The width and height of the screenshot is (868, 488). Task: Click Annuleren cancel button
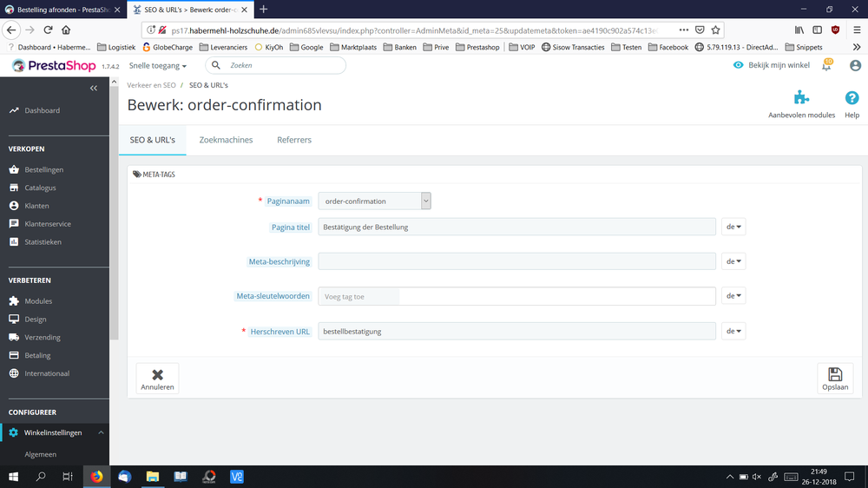(157, 379)
